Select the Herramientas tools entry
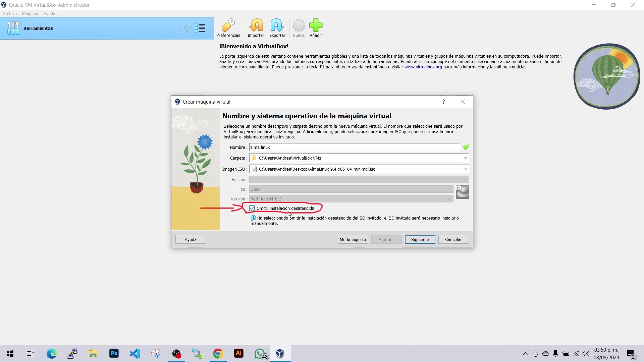The height and width of the screenshot is (362, 644). pos(107,28)
